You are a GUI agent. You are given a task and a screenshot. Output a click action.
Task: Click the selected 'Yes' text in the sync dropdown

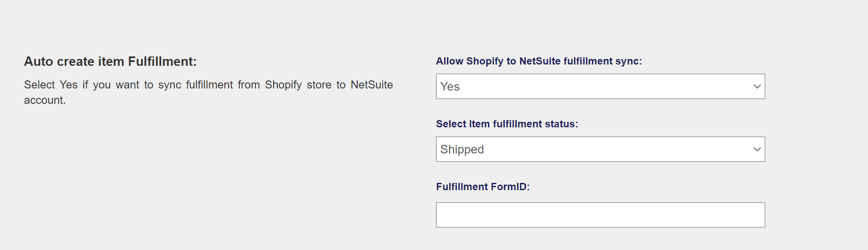pos(450,87)
